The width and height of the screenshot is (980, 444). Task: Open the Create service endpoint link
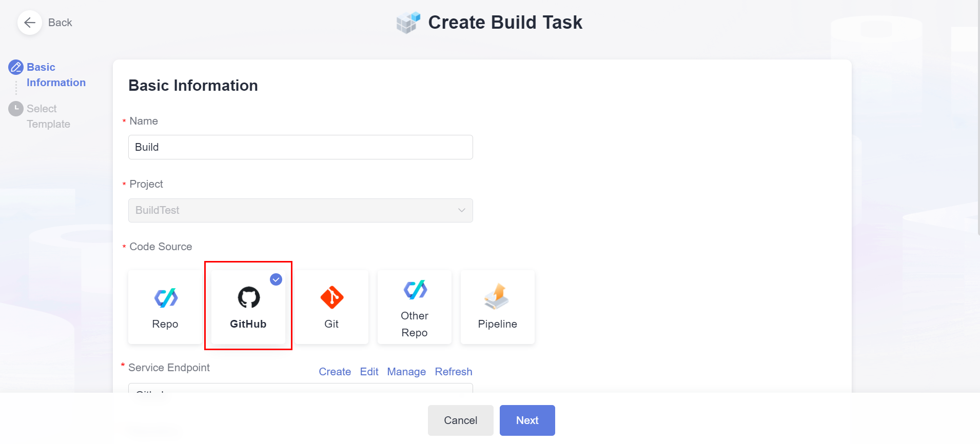335,372
